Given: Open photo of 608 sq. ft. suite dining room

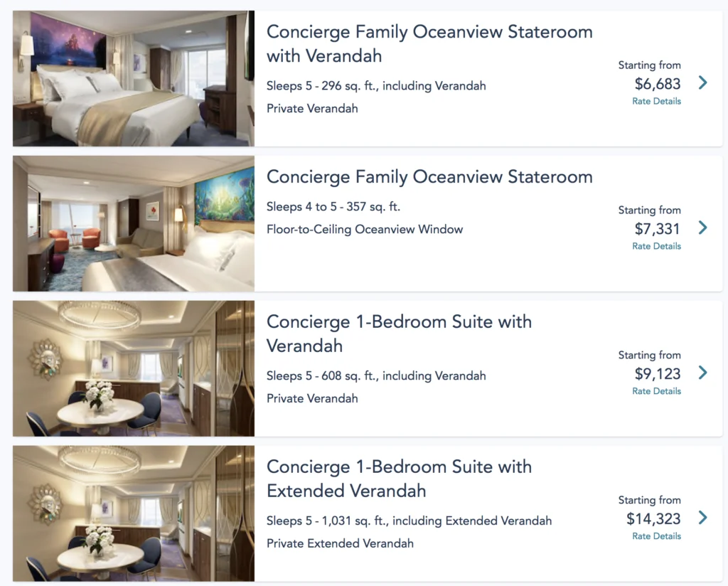Looking at the screenshot, I should (x=134, y=368).
